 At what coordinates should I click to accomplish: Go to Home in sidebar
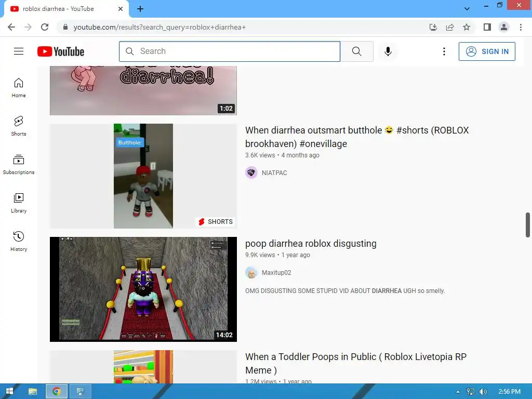[19, 87]
